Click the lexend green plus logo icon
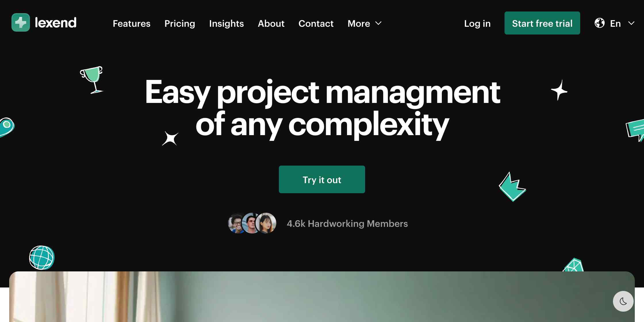 pos(21,22)
